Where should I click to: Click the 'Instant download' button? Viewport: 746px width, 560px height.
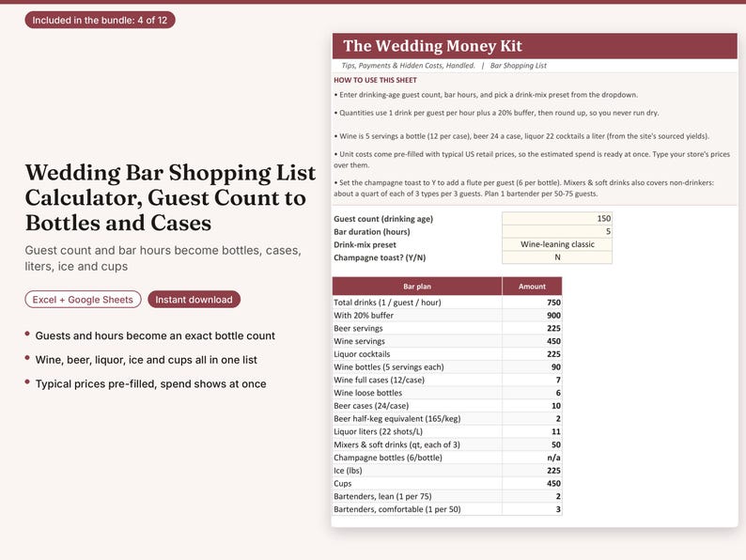[x=194, y=300]
